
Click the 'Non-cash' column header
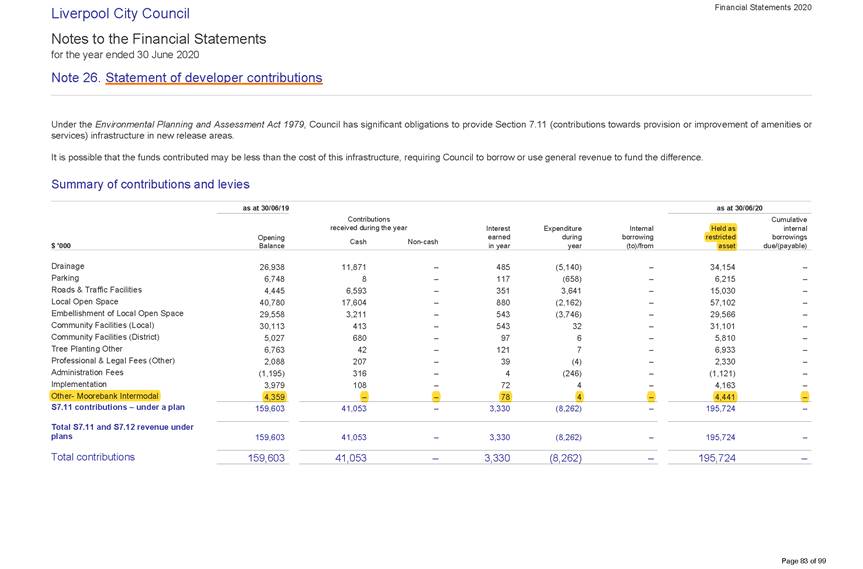423,242
